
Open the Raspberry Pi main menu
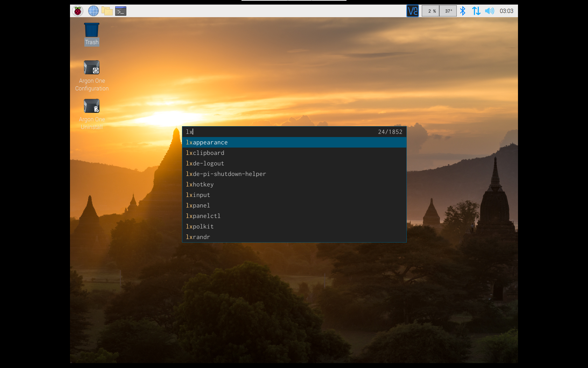click(77, 11)
